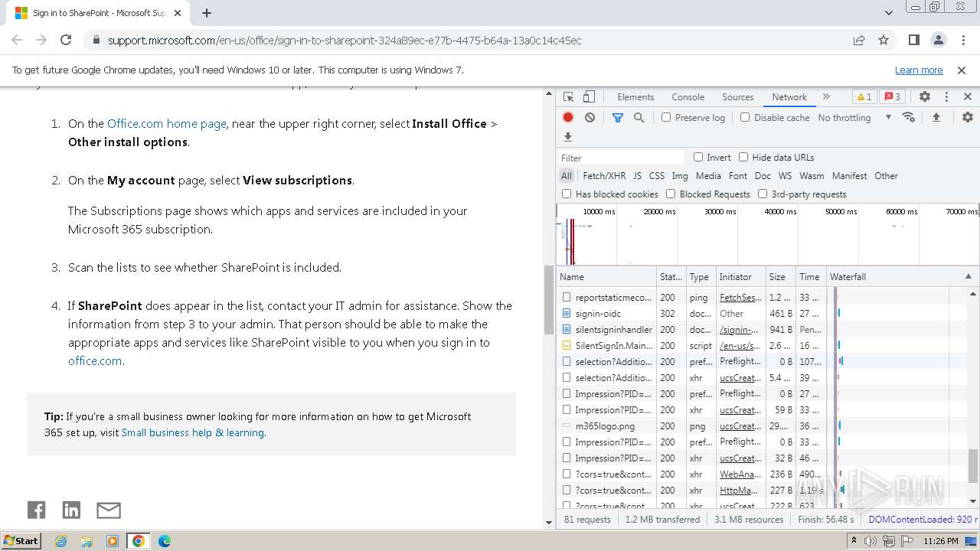Stop recording network log (red dot)

(x=568, y=117)
